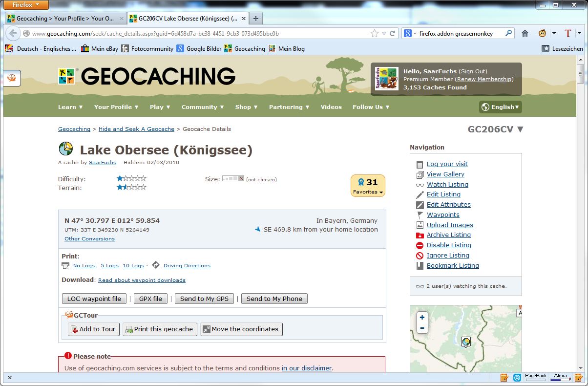Close the bottom add-on bar
Screen dimensions: 588x386
[9, 378]
